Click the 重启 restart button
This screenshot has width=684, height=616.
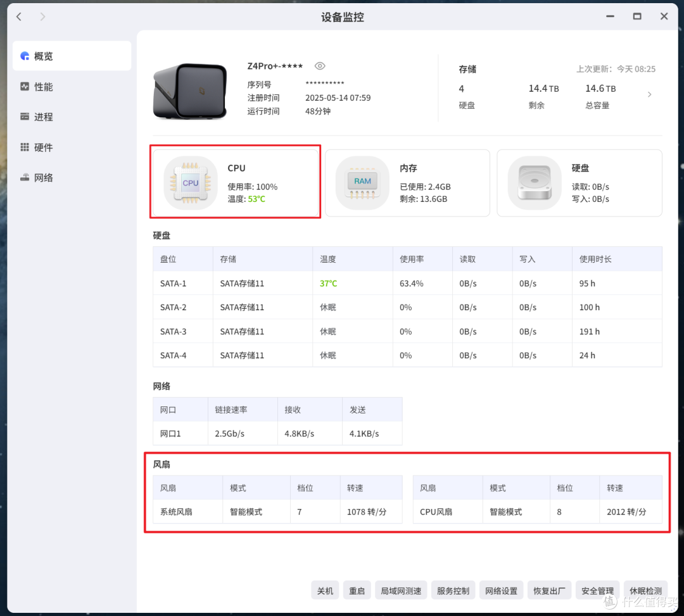coord(357,591)
